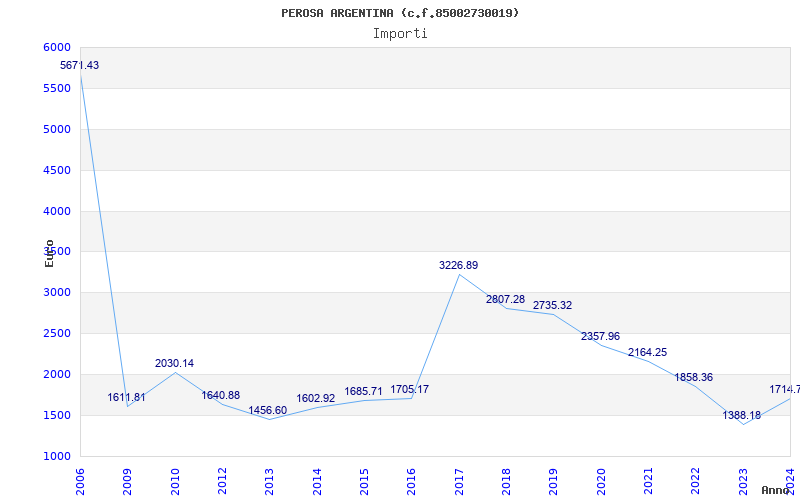
Task: Select the Importi subtitle text
Action: click(x=400, y=34)
